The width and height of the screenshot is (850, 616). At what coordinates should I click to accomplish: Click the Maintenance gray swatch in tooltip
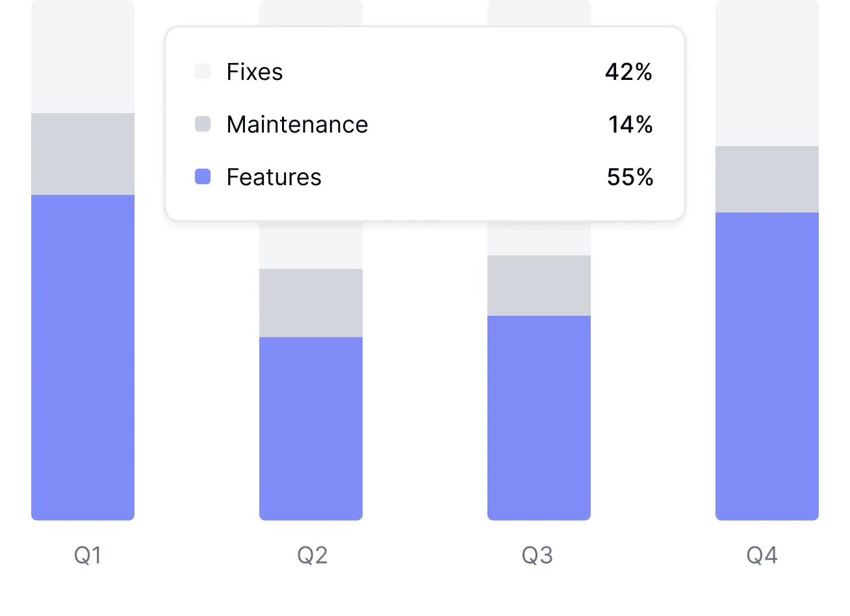[x=203, y=124]
